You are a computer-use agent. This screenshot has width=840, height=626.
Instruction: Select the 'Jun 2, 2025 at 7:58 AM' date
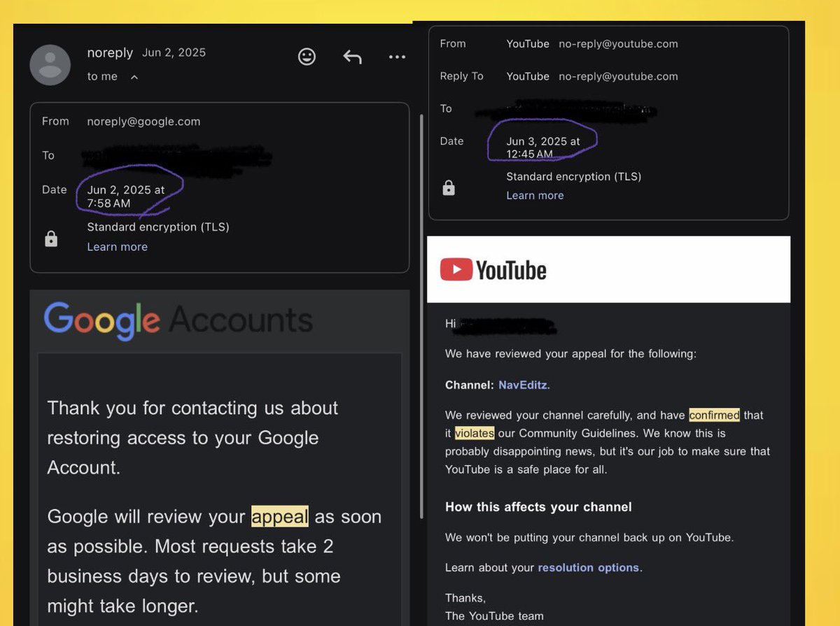click(x=126, y=197)
